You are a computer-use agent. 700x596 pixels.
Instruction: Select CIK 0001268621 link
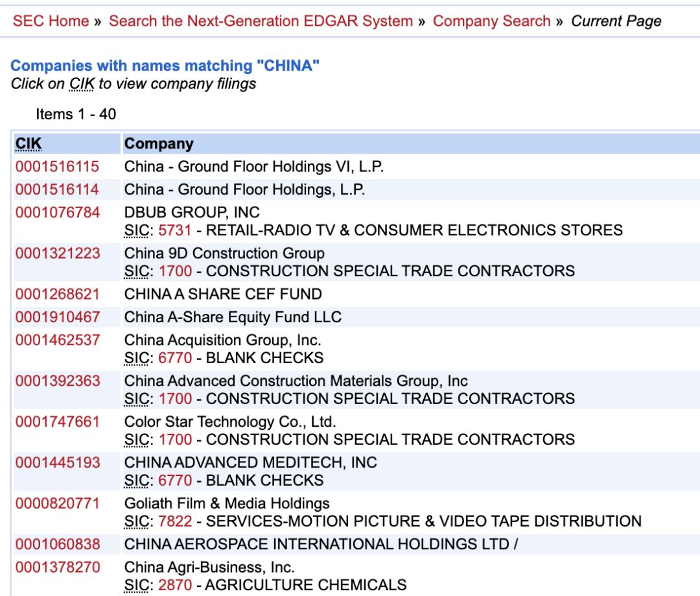point(57,294)
